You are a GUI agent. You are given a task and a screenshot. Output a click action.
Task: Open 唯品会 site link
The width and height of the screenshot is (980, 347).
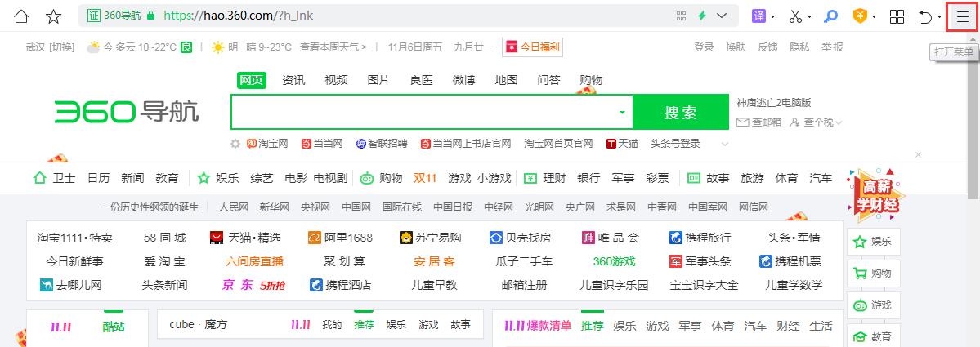click(x=610, y=237)
